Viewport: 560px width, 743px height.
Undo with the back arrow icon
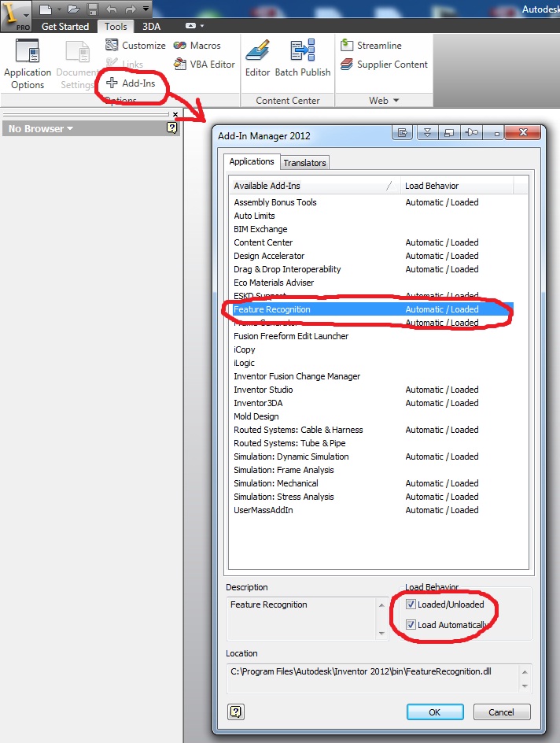coord(111,9)
